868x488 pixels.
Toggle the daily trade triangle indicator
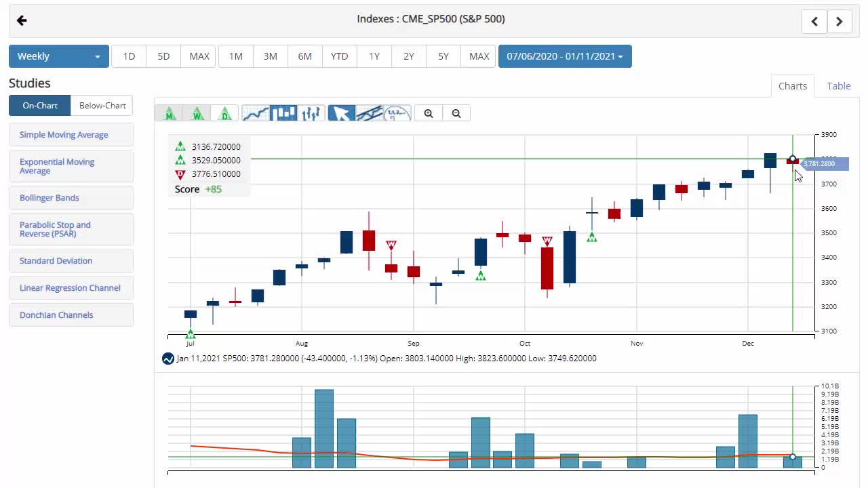pyautogui.click(x=225, y=113)
